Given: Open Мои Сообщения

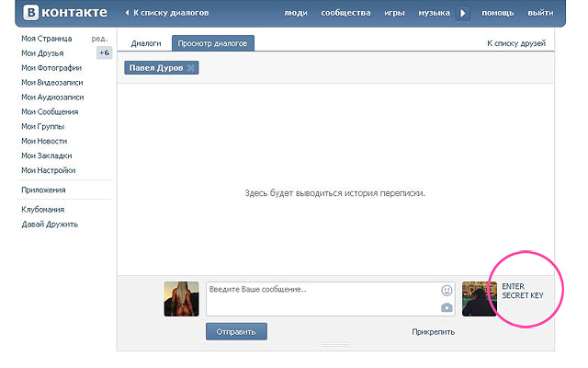Looking at the screenshot, I should (x=50, y=112).
